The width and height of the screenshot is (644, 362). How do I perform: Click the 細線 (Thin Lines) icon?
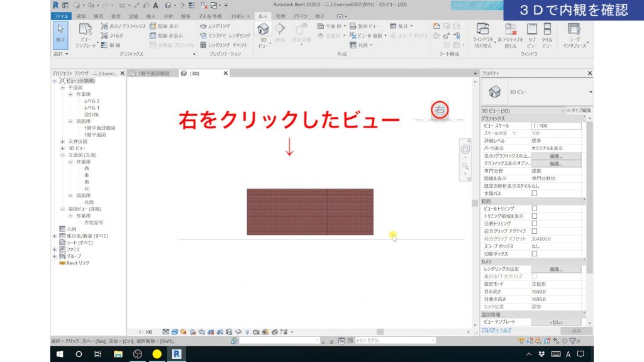click(106, 45)
